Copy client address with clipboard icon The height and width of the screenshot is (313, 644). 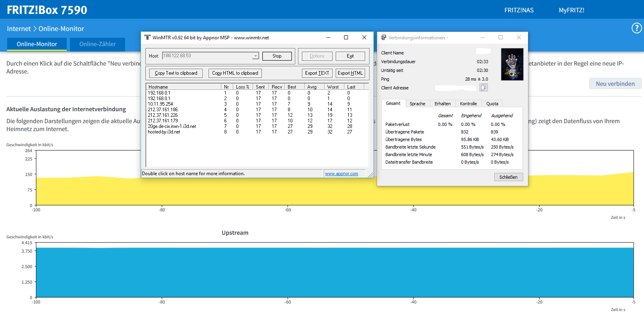483,87
